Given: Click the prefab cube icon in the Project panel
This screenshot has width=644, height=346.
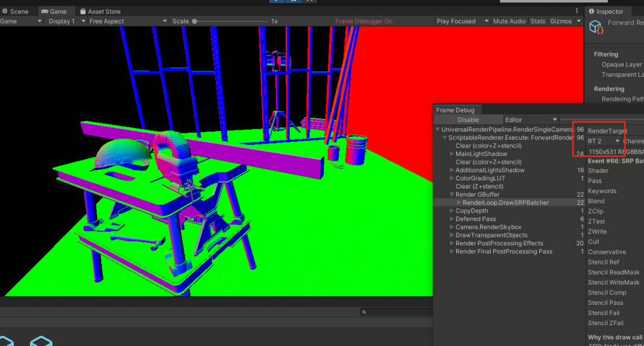Looking at the screenshot, I should (x=41, y=341).
